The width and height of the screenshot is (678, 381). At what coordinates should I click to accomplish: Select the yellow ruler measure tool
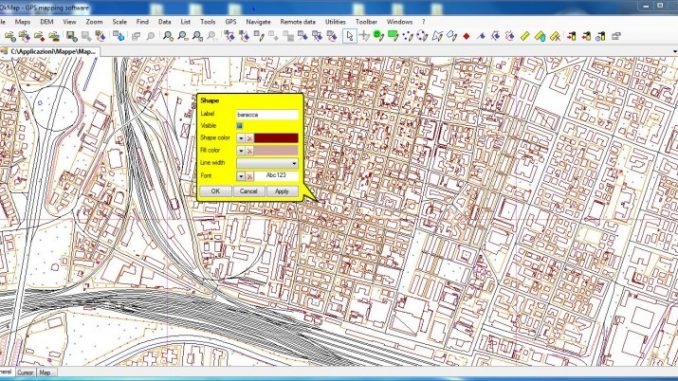point(525,36)
